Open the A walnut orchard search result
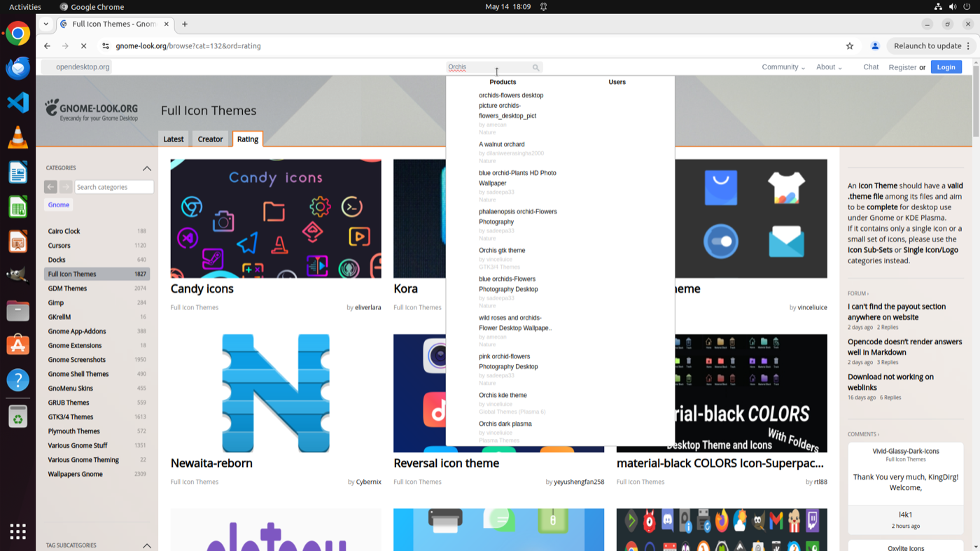 502,145
